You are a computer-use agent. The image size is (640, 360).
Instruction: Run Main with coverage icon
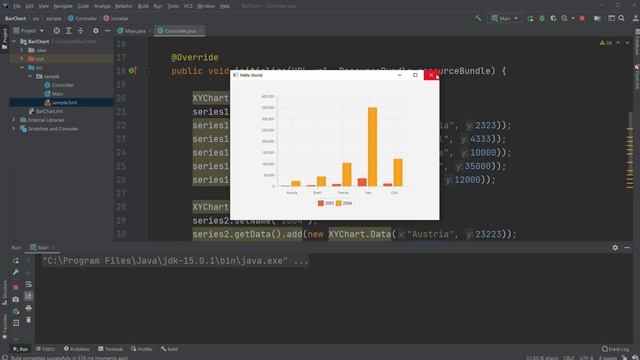click(x=553, y=18)
